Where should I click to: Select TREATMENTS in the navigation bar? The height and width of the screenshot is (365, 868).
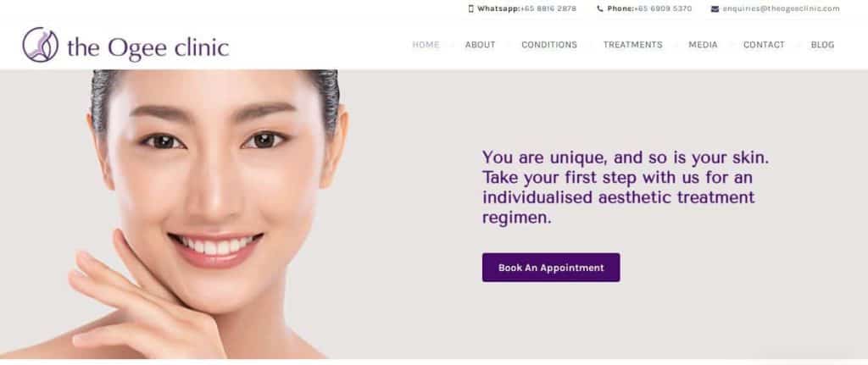(632, 45)
